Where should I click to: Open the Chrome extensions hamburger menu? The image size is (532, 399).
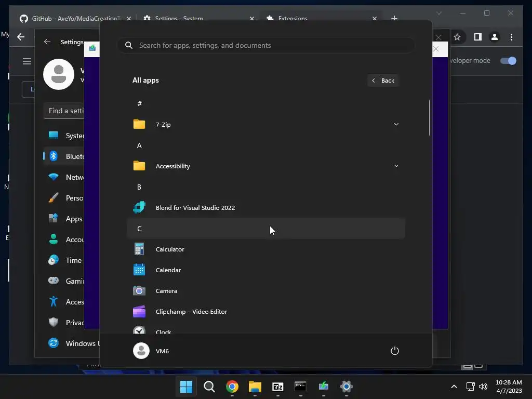27,61
